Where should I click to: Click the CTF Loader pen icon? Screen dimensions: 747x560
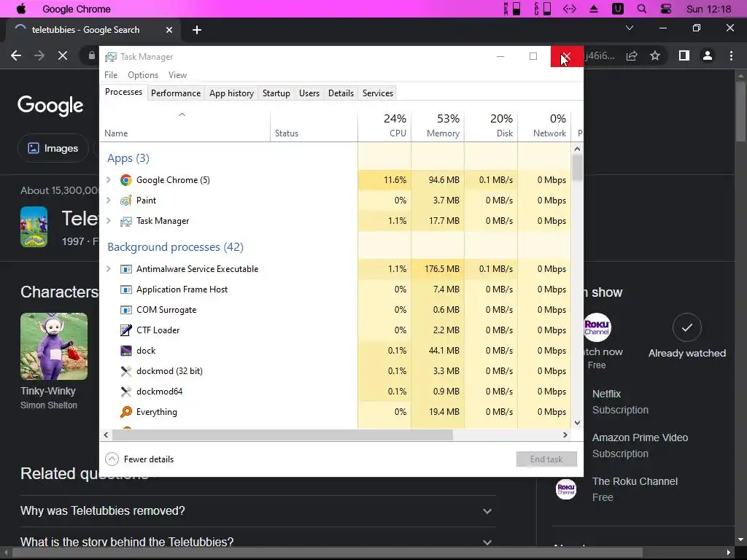(x=125, y=330)
